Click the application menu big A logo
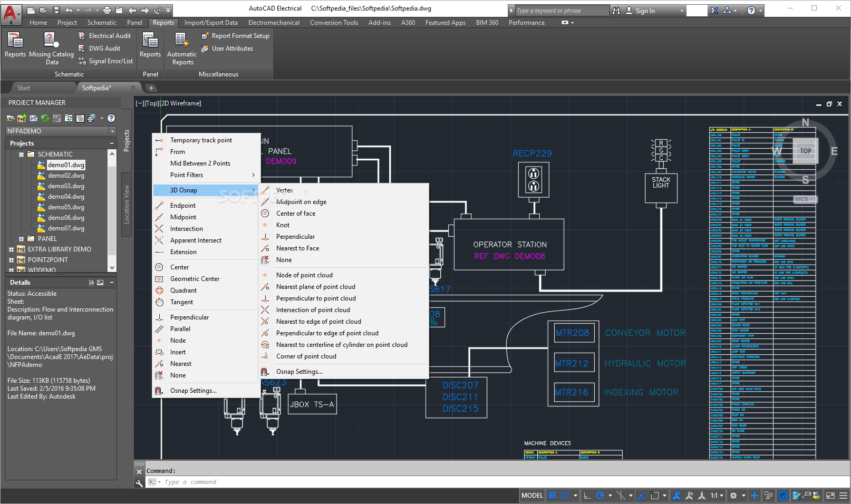Screen dimensions: 851x504 [11, 14]
